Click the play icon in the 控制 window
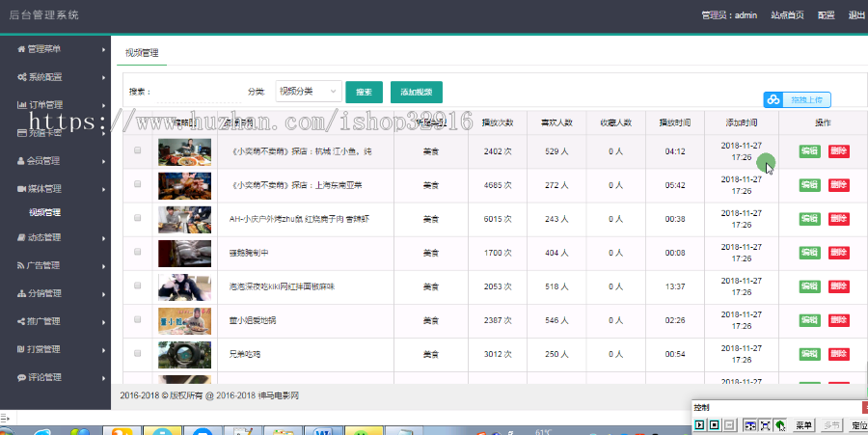This screenshot has width=868, height=435. [x=700, y=425]
